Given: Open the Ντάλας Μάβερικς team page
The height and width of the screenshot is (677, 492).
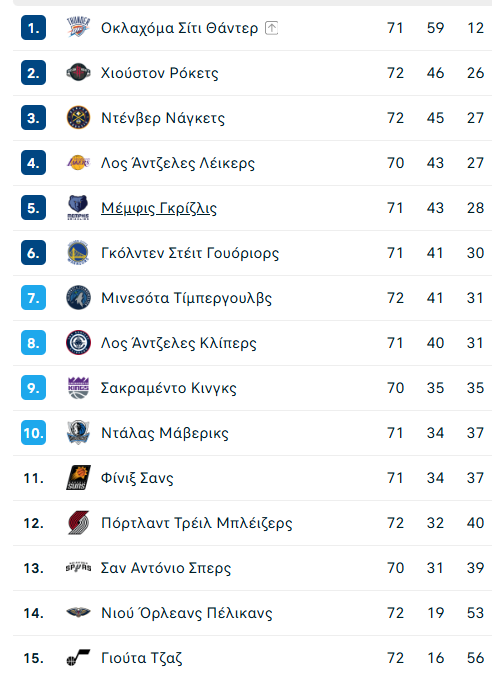Looking at the screenshot, I should coord(165,433).
